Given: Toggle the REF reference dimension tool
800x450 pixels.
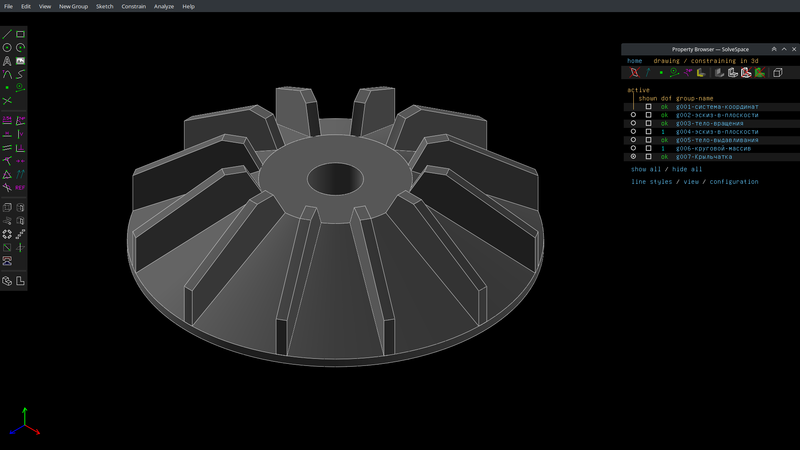Looking at the screenshot, I should tap(21, 187).
